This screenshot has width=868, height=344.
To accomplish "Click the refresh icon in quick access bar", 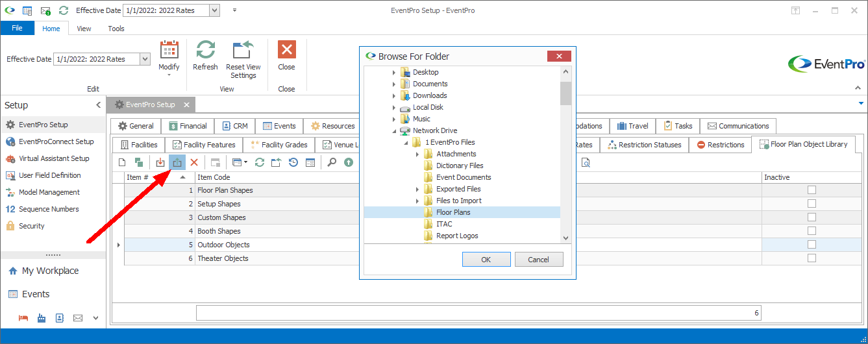I will click(63, 10).
